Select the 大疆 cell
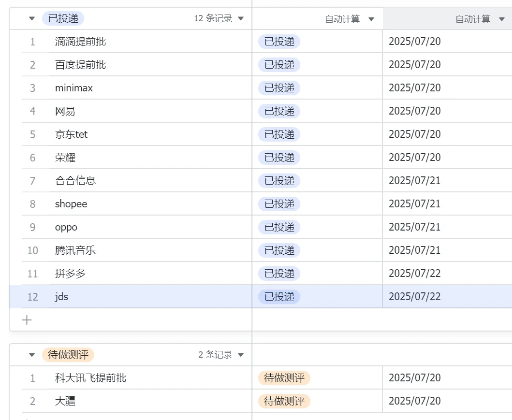The image size is (512, 420). point(150,401)
